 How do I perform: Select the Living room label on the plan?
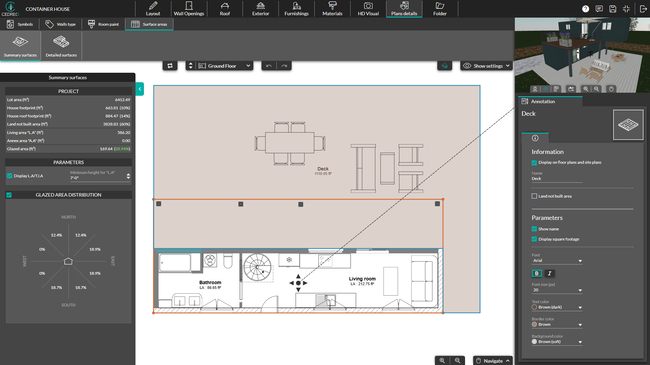coord(362,279)
